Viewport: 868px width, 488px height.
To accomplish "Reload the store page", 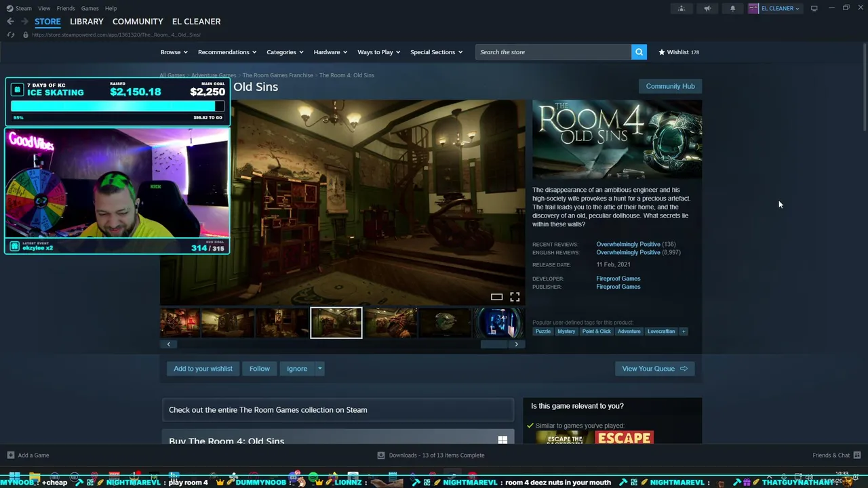I will 10,35.
